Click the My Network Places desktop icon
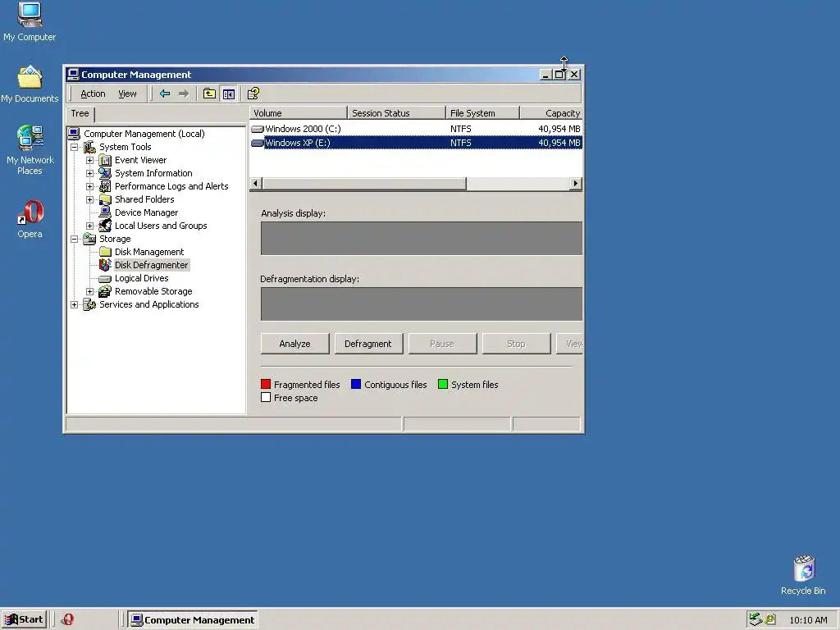Screen dimensions: 840x630 30,138
